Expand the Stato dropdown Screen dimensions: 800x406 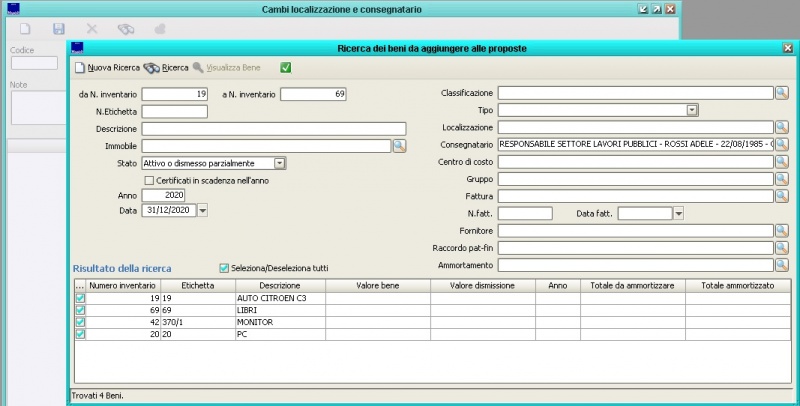coord(280,163)
